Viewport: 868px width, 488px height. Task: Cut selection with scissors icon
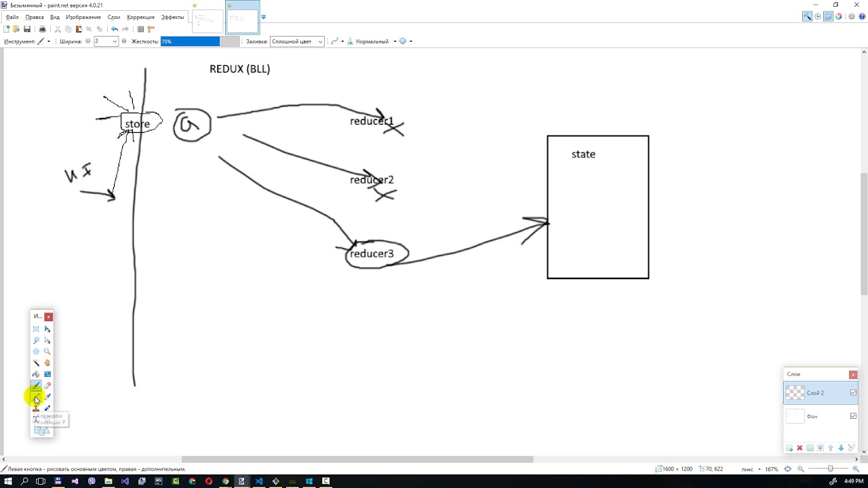58,29
